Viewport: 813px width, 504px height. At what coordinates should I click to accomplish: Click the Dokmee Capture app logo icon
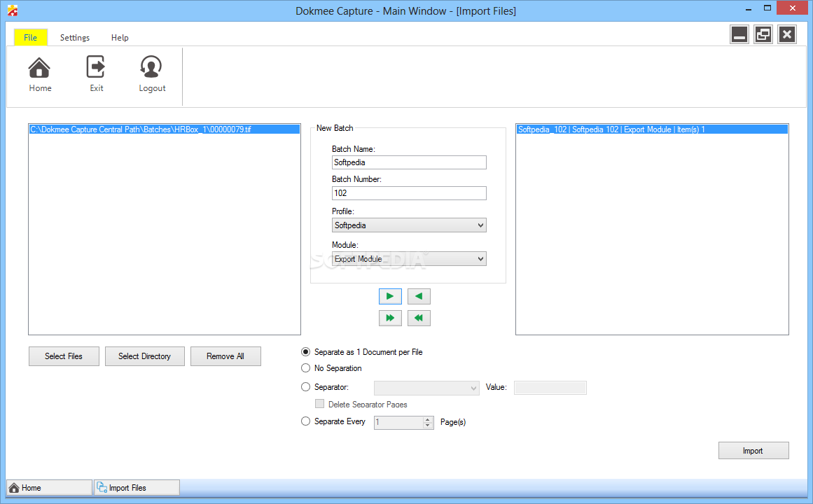tap(13, 10)
